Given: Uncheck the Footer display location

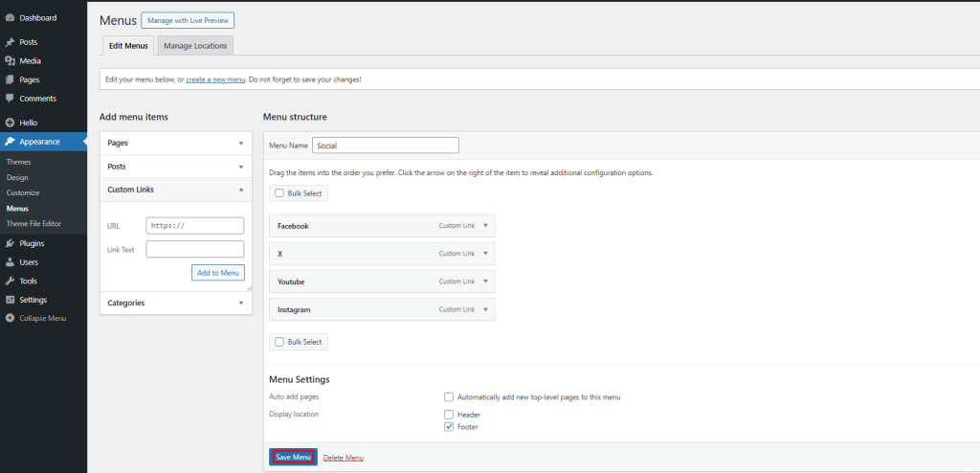Looking at the screenshot, I should 449,427.
